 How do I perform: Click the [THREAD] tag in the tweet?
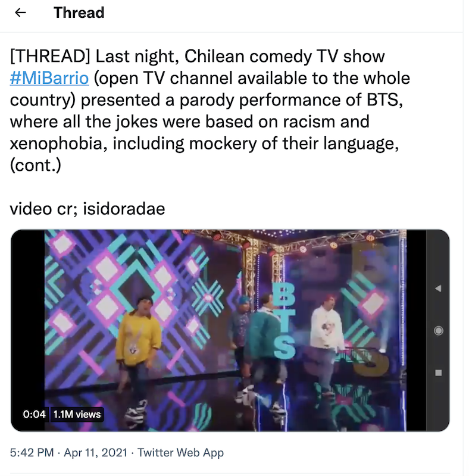49,57
